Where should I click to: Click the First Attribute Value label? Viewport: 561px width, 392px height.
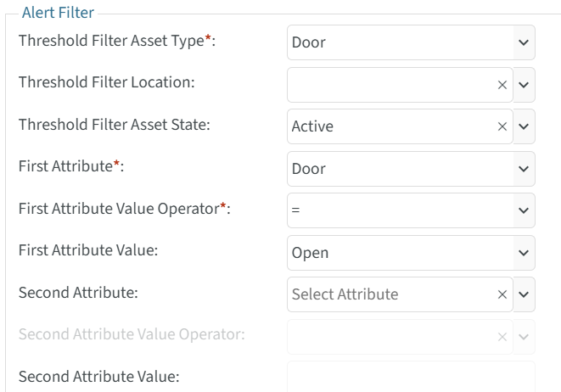(81, 250)
